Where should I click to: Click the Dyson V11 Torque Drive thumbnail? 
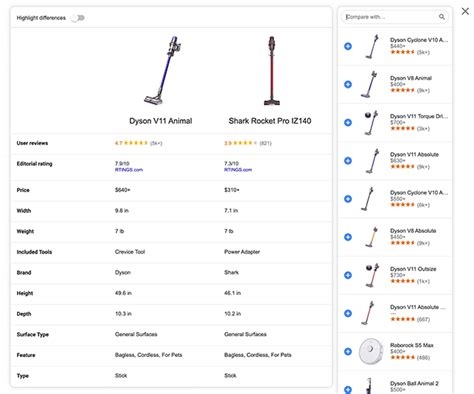(371, 122)
